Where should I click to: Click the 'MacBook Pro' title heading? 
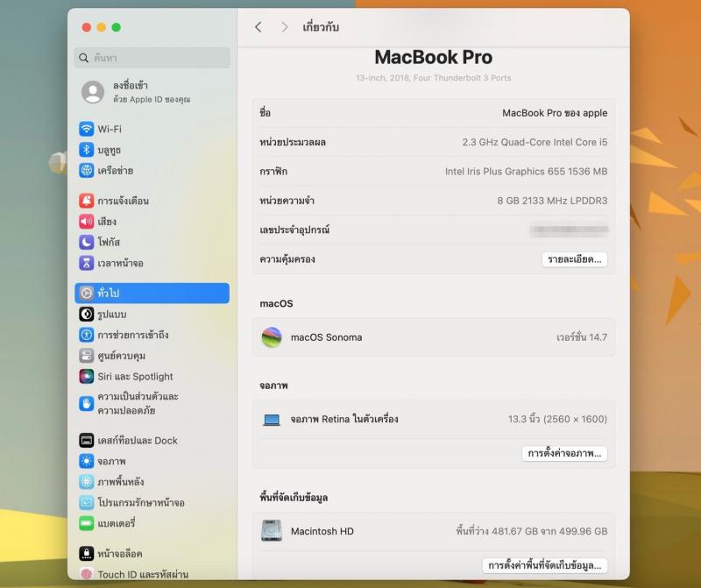click(433, 57)
